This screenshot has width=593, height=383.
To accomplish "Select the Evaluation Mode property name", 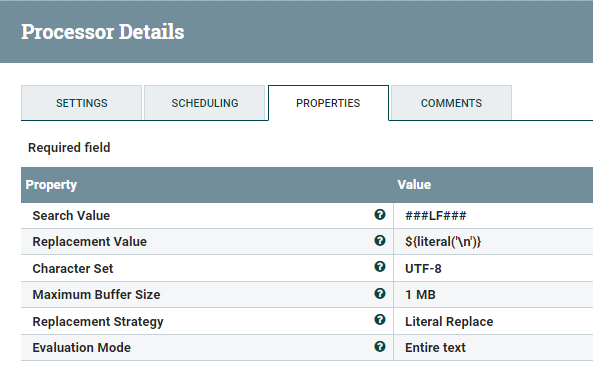I will pos(82,347).
